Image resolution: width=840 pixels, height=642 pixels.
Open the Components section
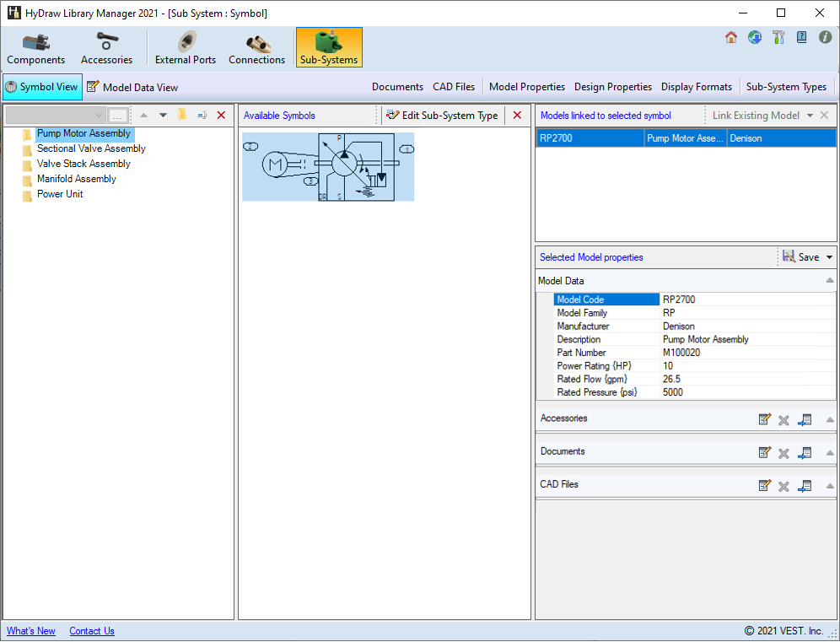tap(36, 48)
